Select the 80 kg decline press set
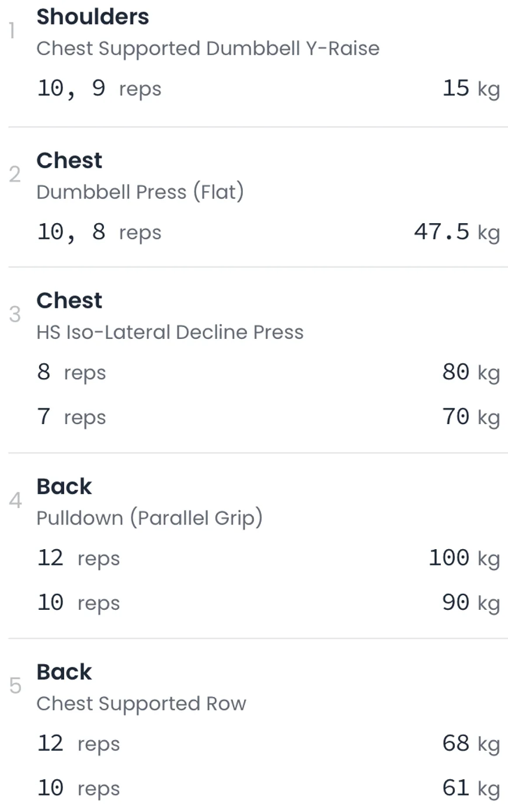The image size is (508, 812). (471, 372)
